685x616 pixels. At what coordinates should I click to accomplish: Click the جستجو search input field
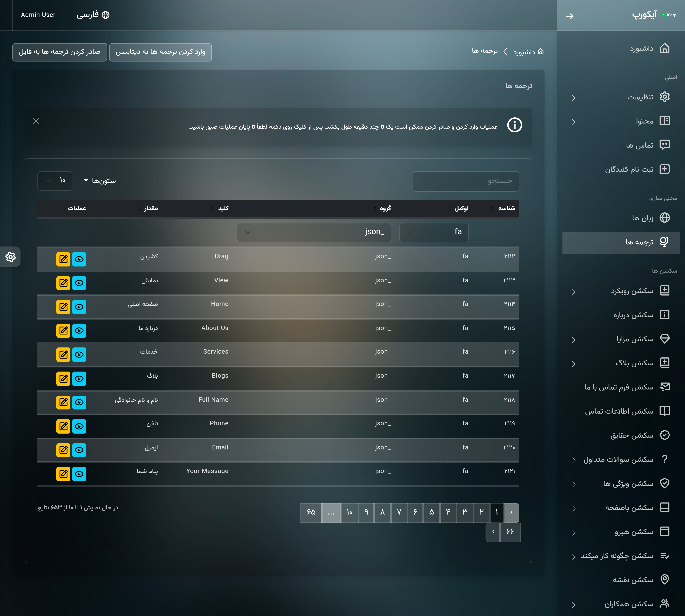466,181
